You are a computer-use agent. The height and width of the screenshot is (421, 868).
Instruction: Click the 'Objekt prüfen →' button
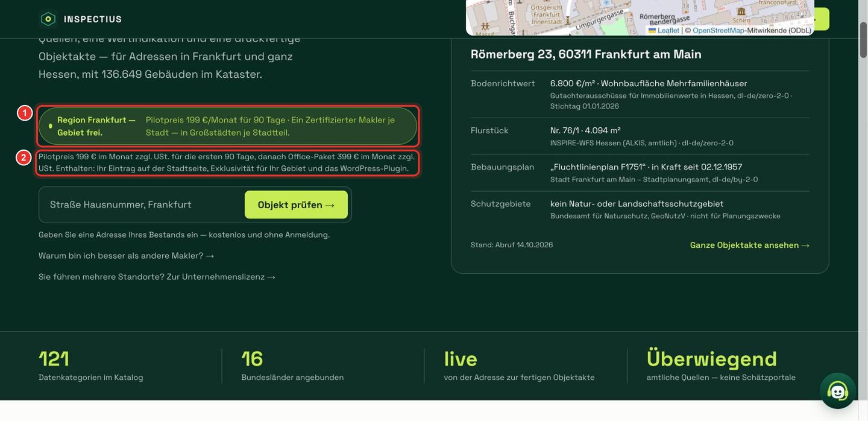tap(296, 204)
